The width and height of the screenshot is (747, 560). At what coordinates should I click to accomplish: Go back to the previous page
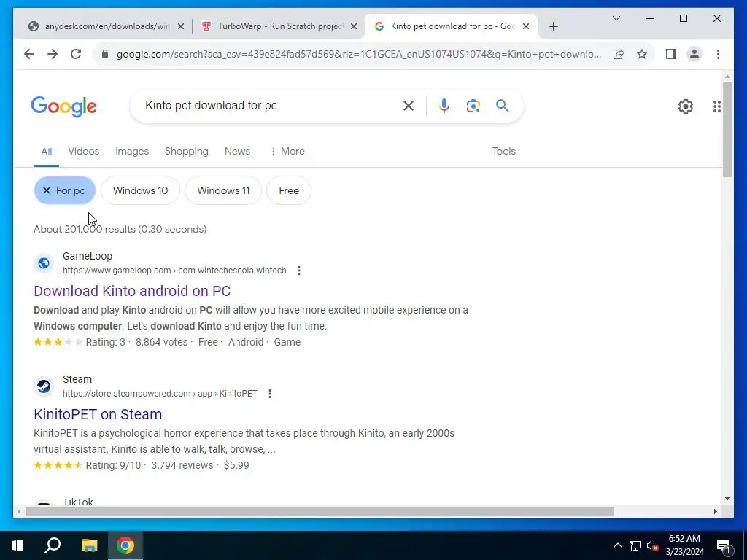point(29,54)
